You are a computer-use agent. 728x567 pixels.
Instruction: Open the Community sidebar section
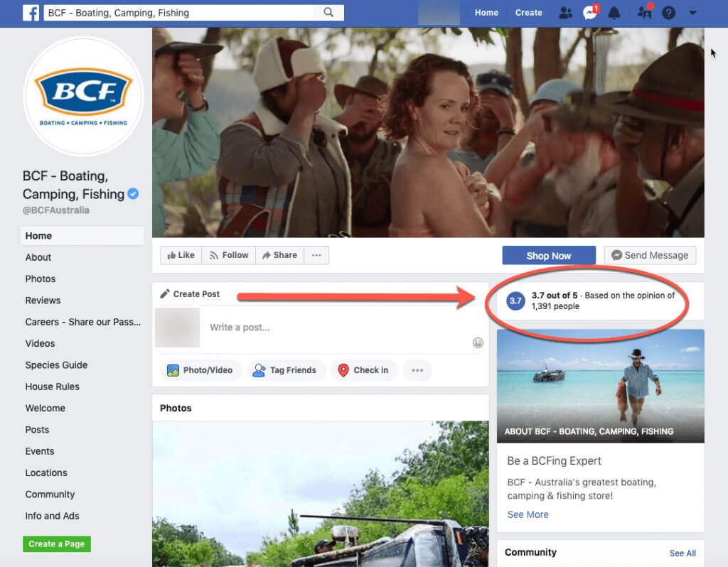click(x=50, y=495)
